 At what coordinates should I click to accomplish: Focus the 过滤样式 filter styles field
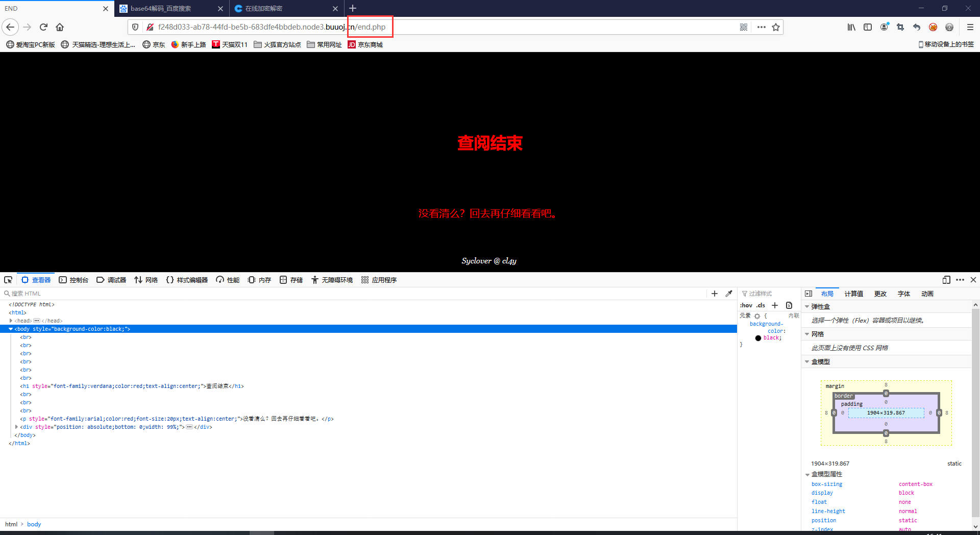click(770, 294)
